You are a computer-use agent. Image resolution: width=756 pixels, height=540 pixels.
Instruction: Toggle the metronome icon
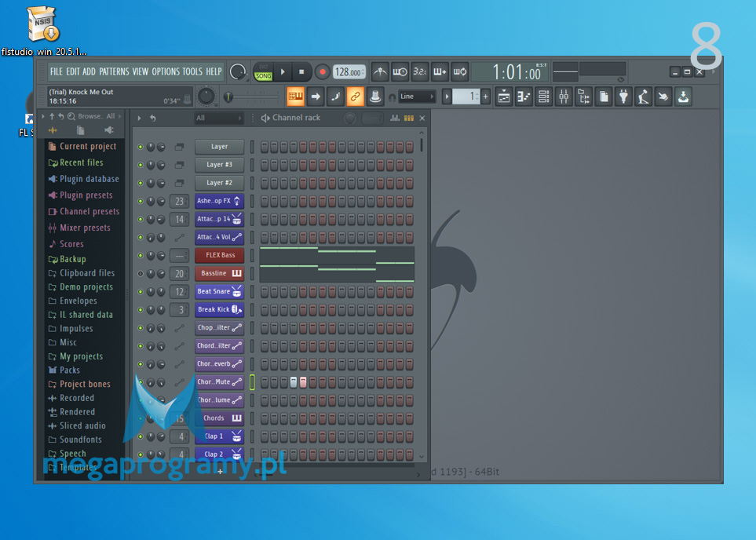click(380, 72)
